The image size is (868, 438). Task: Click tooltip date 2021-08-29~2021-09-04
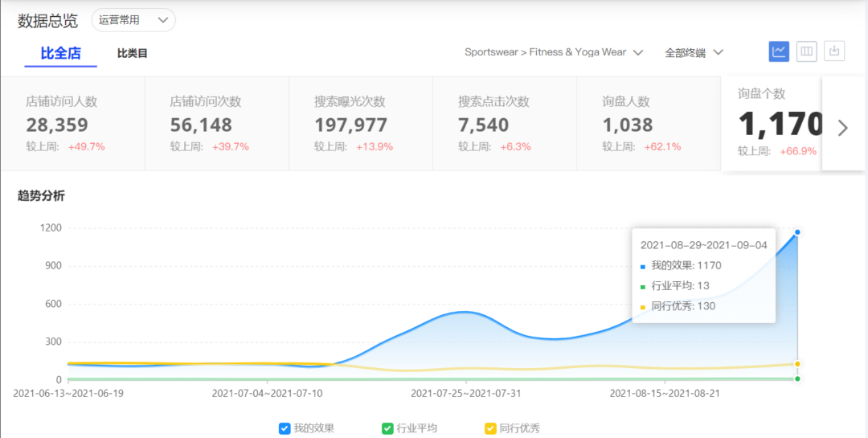[703, 245]
